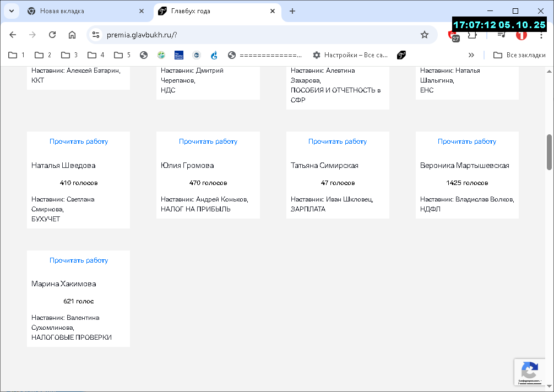Read Вероника Мартышевская's work
Screen dimensions: 554x392
click(467, 141)
